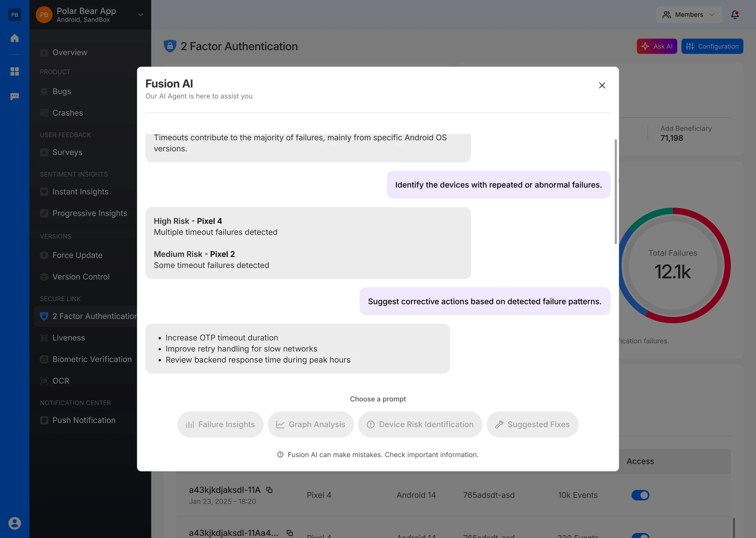Open the Members dropdown
The height and width of the screenshot is (538, 756).
[688, 15]
